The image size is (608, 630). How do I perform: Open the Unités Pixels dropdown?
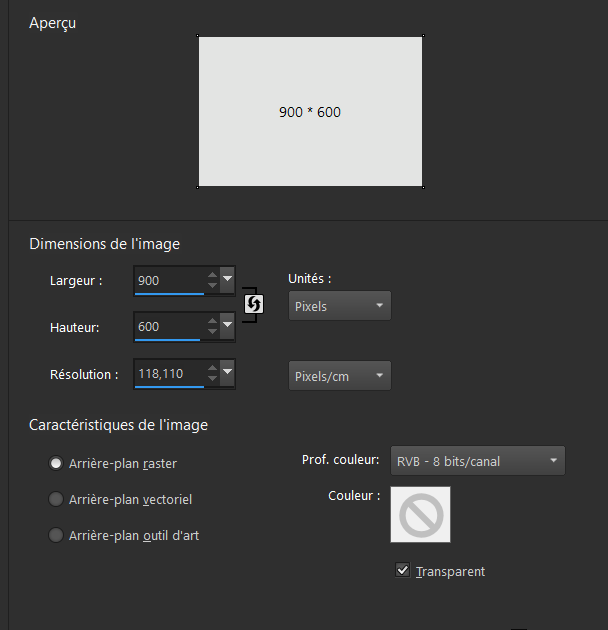(x=339, y=306)
